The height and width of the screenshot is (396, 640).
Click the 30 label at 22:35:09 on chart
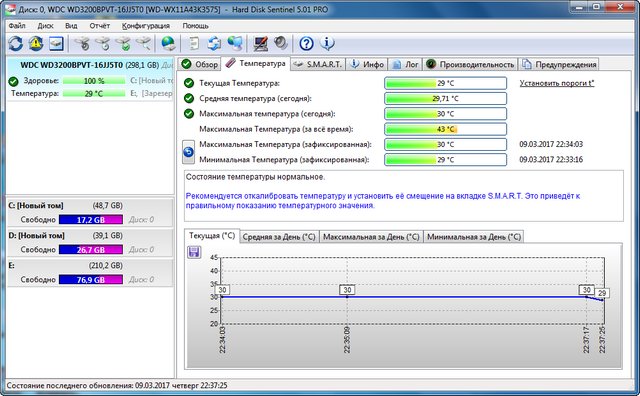click(x=347, y=290)
